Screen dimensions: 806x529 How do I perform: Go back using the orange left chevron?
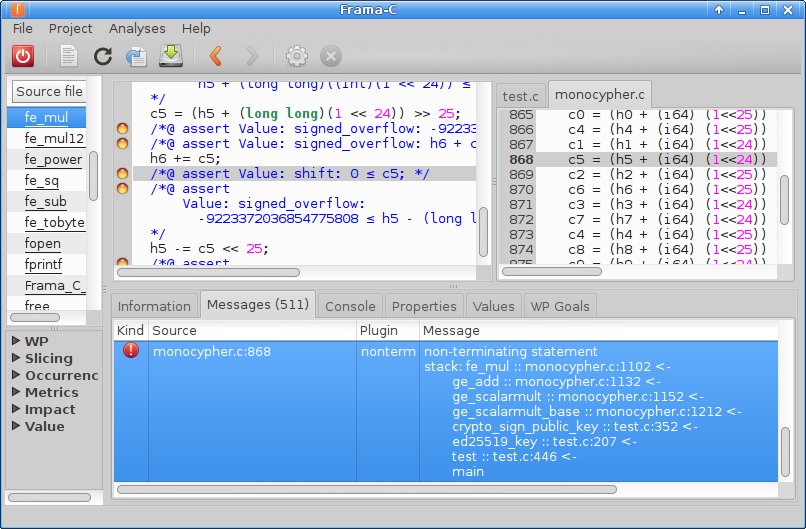[216, 56]
